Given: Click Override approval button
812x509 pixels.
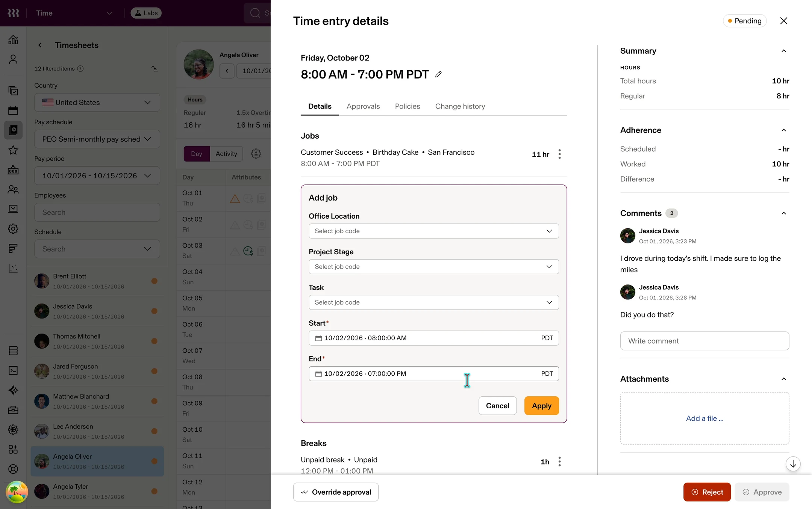Looking at the screenshot, I should (x=336, y=492).
